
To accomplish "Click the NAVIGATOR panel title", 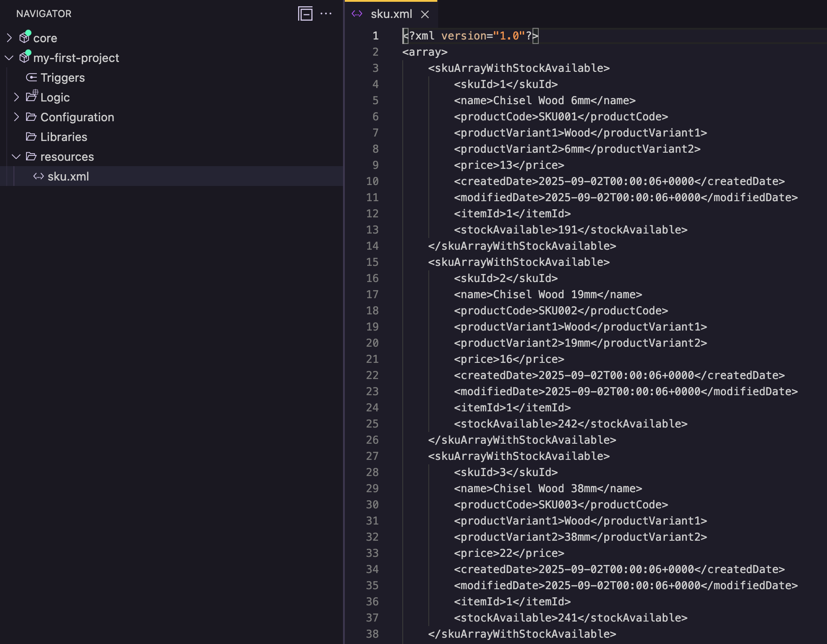I will (x=44, y=13).
